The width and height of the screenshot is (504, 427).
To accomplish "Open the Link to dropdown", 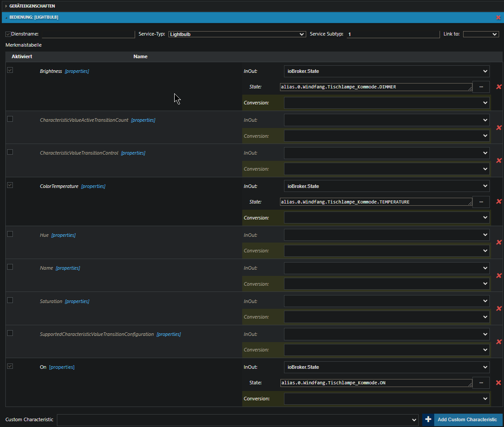I will pyautogui.click(x=480, y=34).
